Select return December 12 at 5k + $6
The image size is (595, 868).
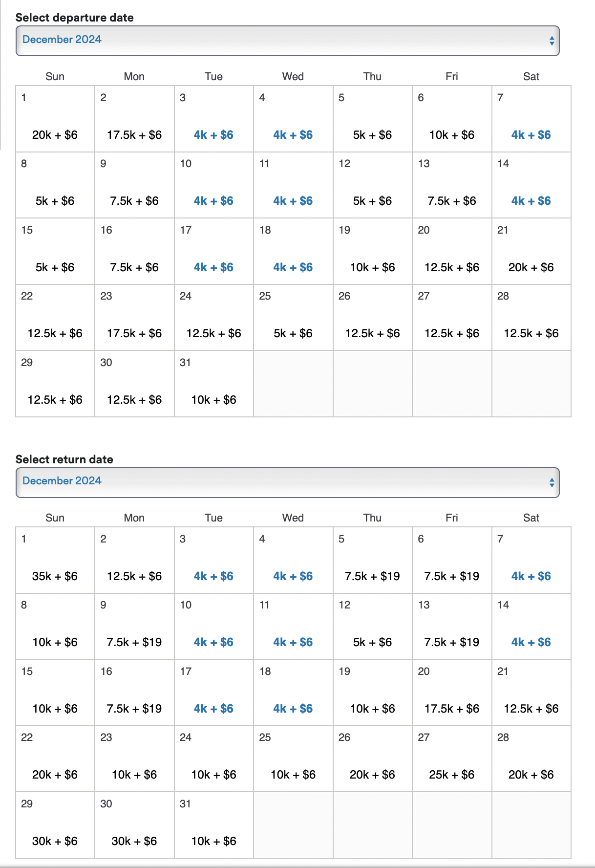(372, 642)
